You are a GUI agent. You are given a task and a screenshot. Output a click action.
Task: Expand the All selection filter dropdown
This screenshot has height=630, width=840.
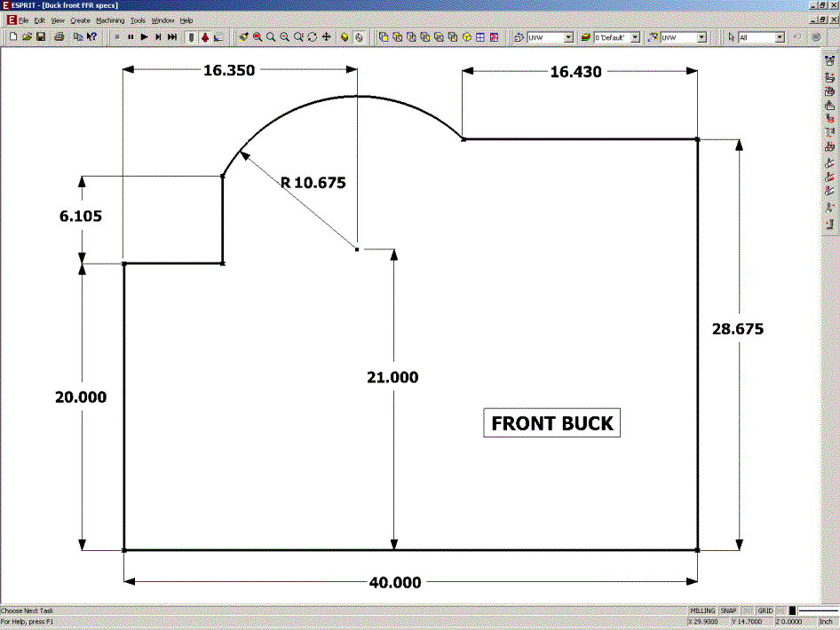pyautogui.click(x=780, y=37)
